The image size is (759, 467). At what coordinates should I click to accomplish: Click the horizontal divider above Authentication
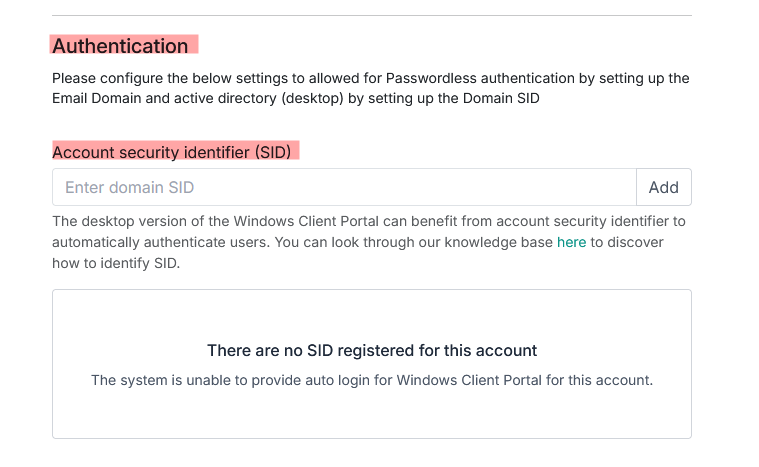(x=371, y=15)
